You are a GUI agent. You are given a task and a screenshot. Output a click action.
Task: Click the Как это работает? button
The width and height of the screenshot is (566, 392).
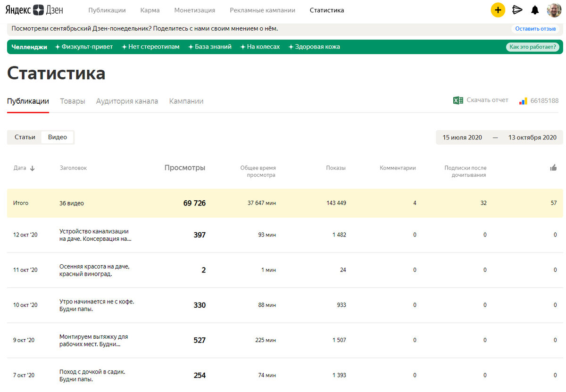pos(533,47)
